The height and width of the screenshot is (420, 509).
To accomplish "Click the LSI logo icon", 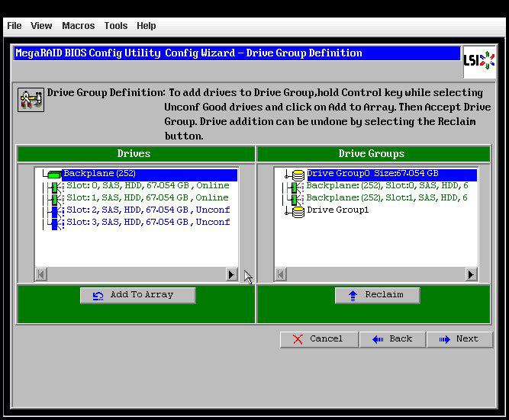I will 479,61.
